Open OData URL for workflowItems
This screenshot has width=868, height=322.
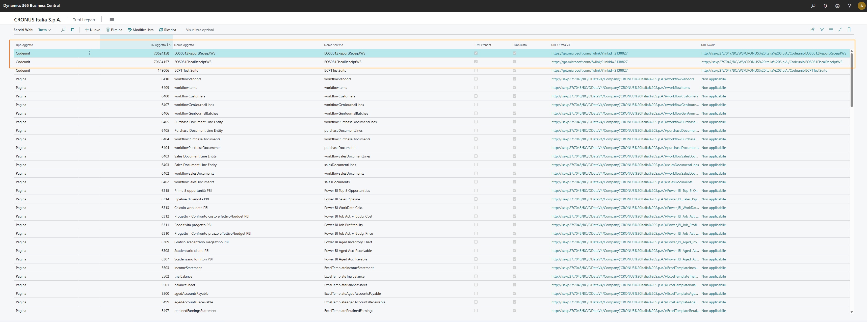(620, 88)
